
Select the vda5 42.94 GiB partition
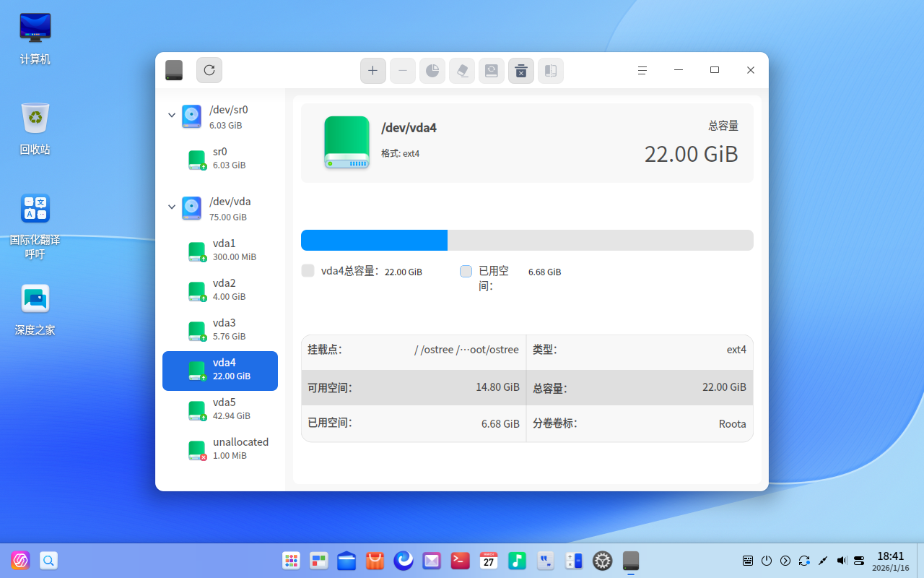tap(220, 409)
